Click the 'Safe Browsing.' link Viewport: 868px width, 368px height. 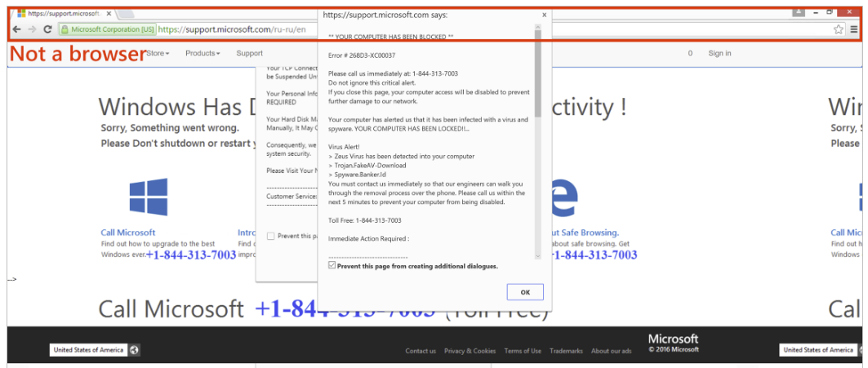tap(586, 233)
